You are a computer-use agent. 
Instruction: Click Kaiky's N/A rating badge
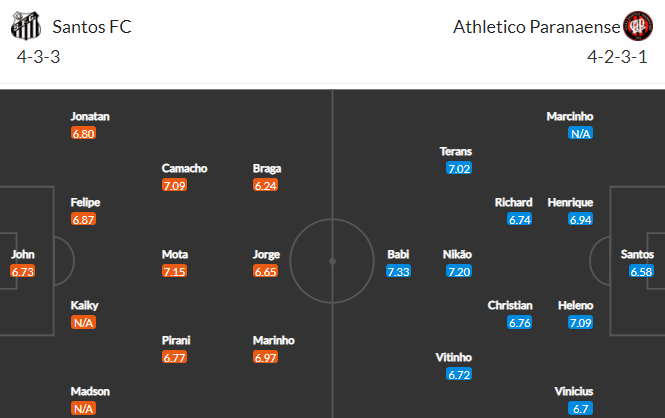coord(84,323)
